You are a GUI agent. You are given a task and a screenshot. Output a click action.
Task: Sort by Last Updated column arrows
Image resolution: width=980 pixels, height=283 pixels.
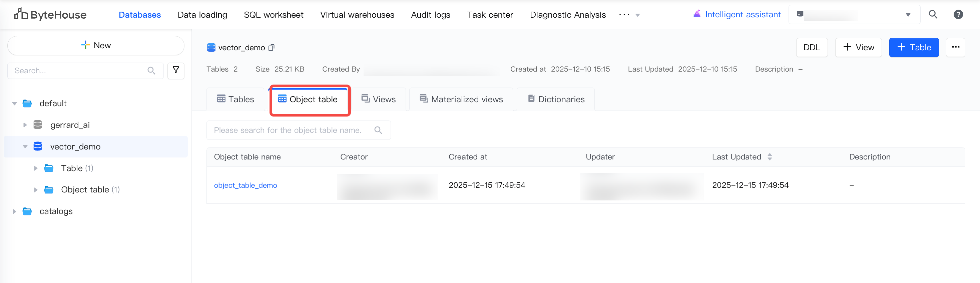(x=770, y=157)
